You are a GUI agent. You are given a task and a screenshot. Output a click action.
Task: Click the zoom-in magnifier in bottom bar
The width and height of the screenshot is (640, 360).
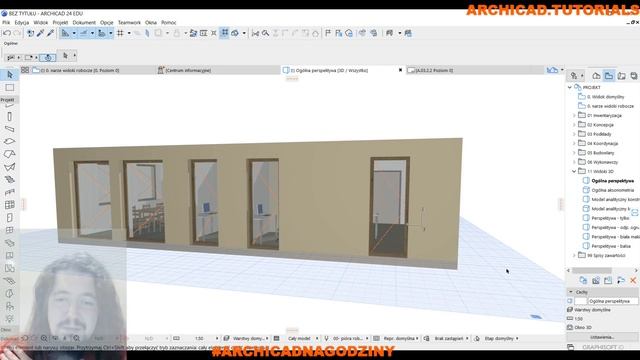click(44, 338)
